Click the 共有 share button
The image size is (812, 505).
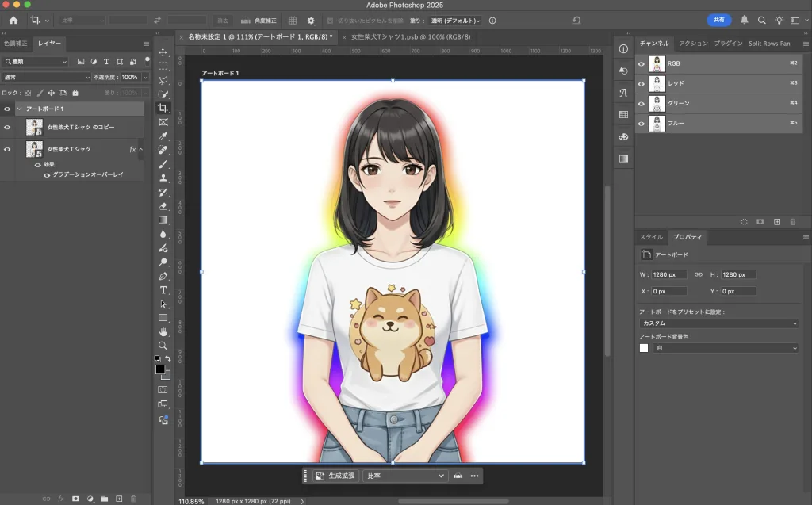point(718,20)
